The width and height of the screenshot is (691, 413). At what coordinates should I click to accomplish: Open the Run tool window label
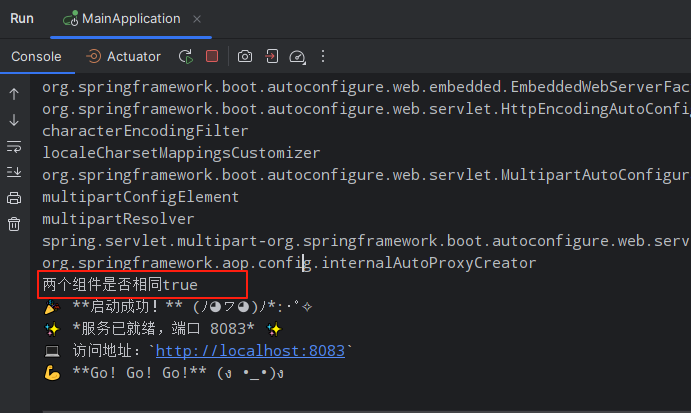(22, 19)
